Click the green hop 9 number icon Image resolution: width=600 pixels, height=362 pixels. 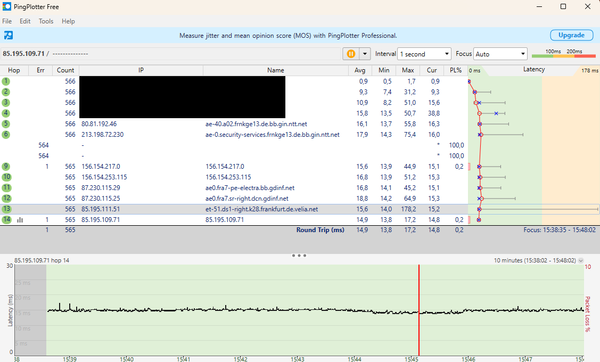6,166
